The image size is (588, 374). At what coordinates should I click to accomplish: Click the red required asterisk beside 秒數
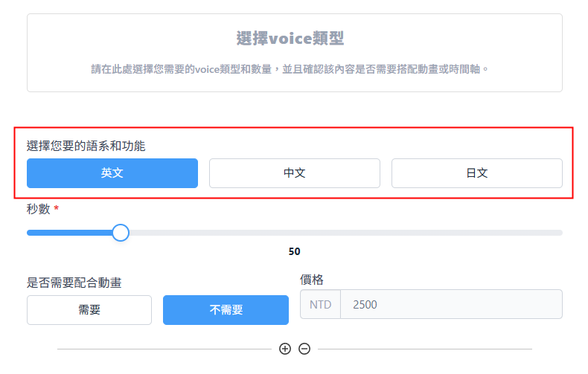[x=56, y=209]
